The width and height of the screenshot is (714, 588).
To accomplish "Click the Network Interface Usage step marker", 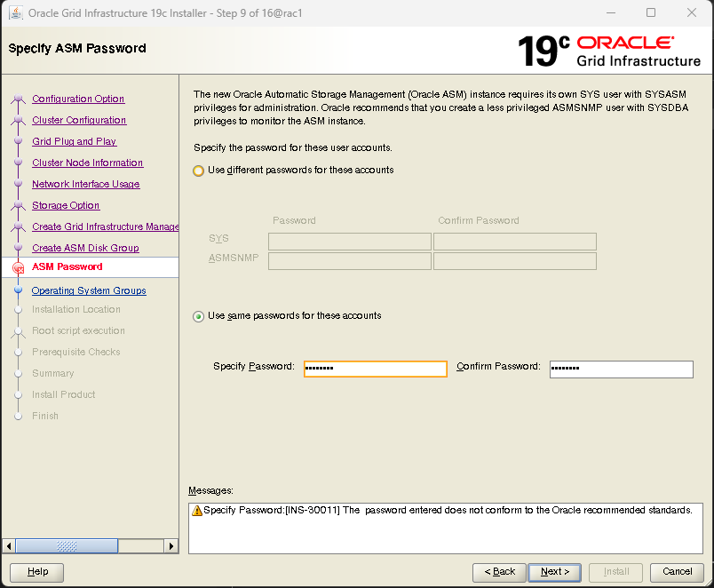I will [x=19, y=183].
